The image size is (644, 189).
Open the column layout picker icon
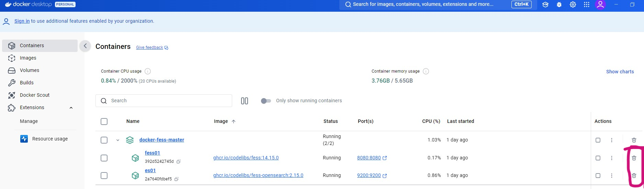[x=245, y=101]
